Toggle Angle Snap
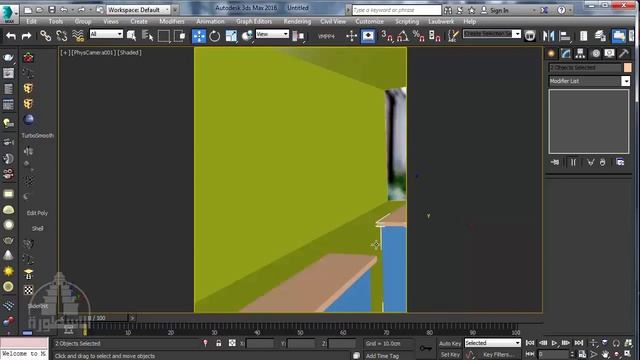This screenshot has width=640, height=360. [x=402, y=36]
